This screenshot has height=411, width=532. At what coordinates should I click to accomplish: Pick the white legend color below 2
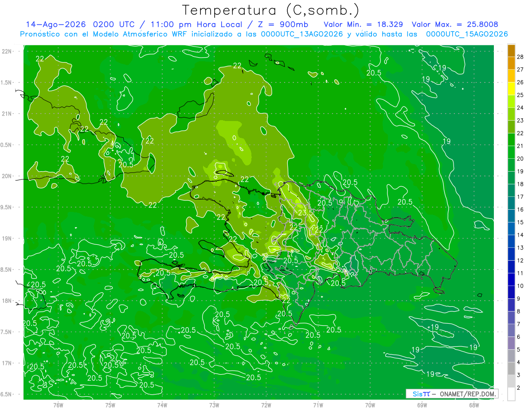tap(511, 394)
